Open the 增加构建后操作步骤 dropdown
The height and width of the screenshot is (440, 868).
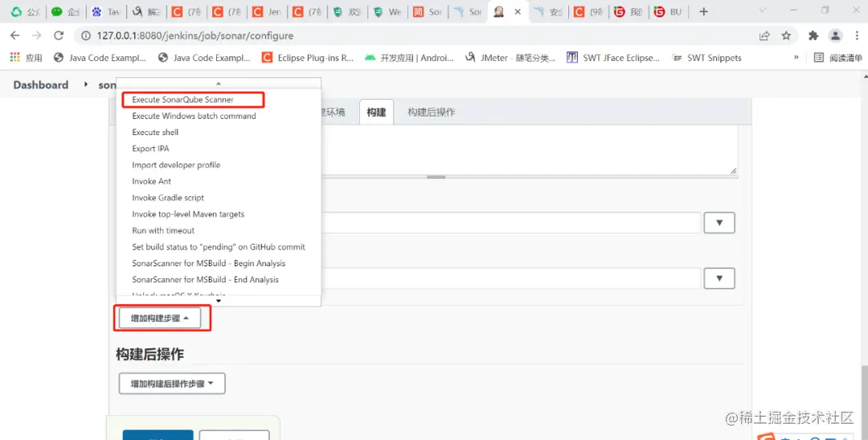(172, 383)
